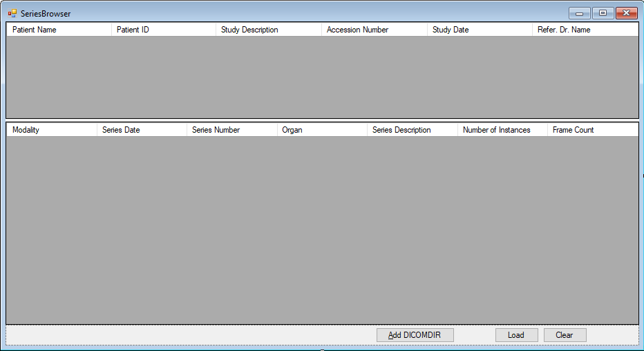The height and width of the screenshot is (351, 644).
Task: Click the Series Date column header
Action: point(142,130)
